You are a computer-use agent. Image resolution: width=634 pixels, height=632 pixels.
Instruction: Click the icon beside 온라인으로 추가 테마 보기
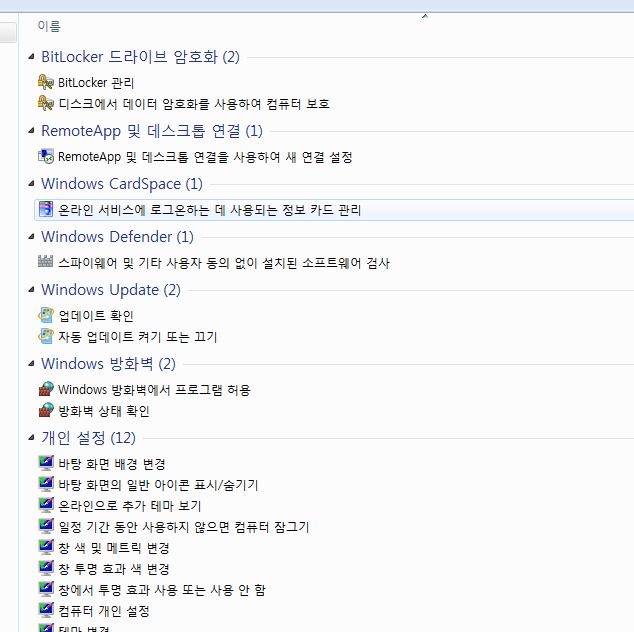point(46,505)
